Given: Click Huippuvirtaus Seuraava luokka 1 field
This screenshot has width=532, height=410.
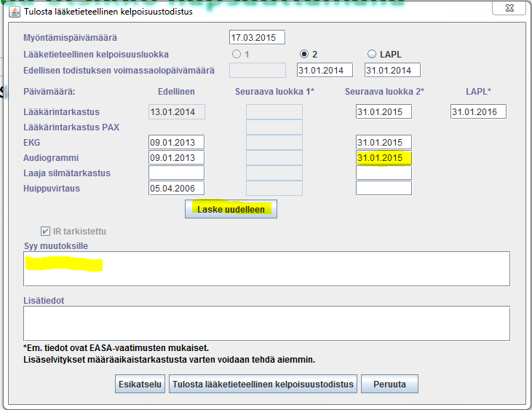Looking at the screenshot, I should [274, 188].
